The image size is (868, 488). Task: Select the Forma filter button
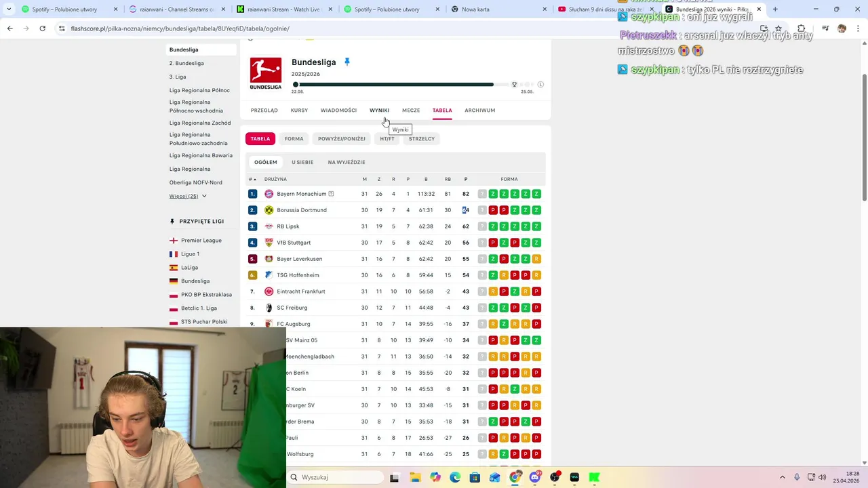294,138
